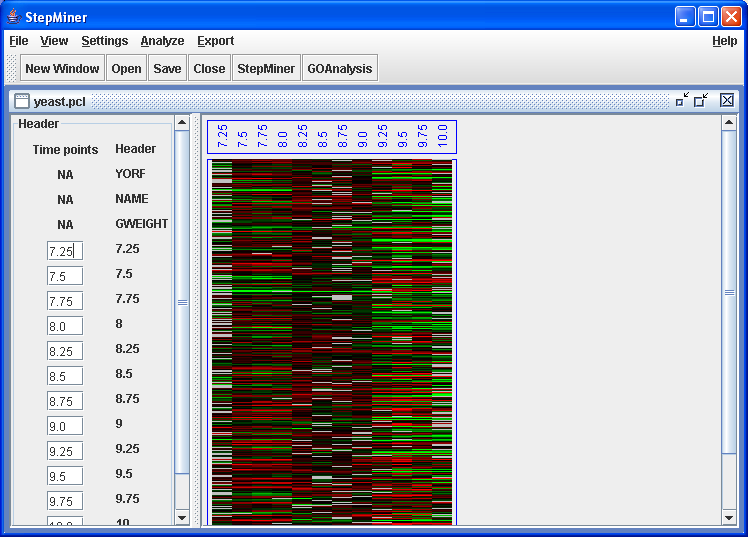Viewport: 748px width, 537px height.
Task: Close the yeast.pcl internal frame
Action: click(727, 100)
